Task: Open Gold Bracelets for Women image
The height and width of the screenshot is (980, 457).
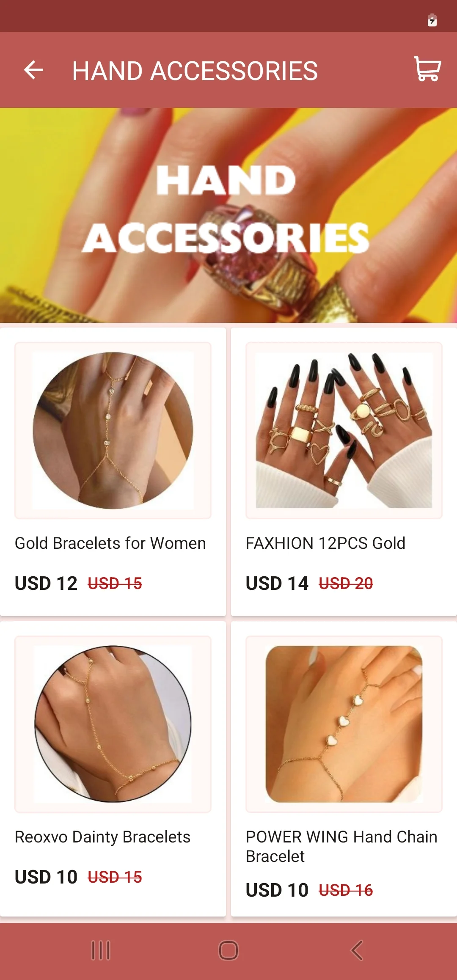Action: click(x=113, y=430)
